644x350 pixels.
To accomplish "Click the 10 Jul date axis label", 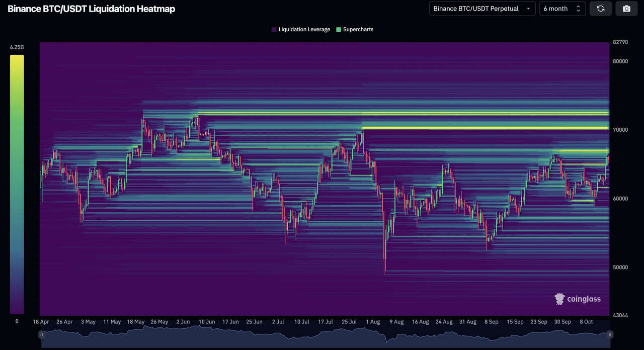I will [301, 322].
